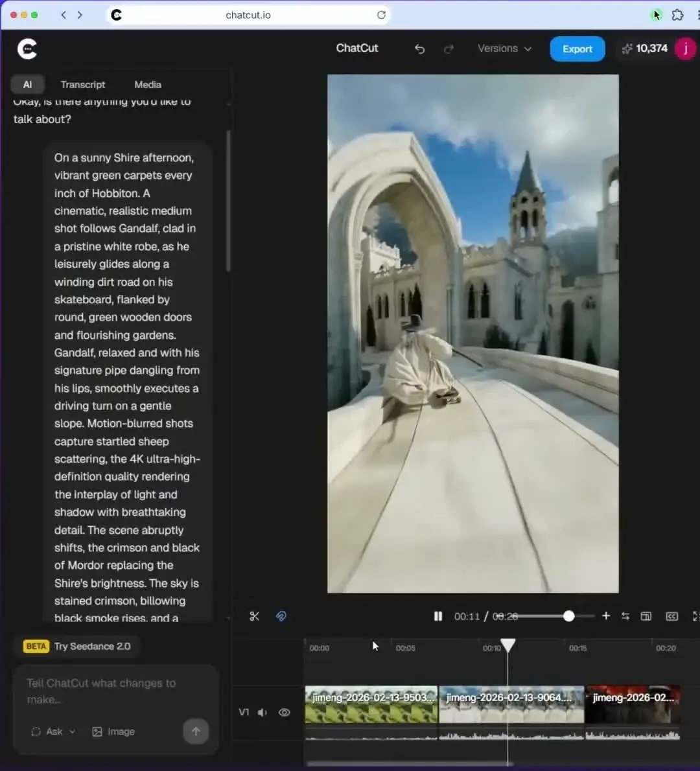Viewport: 700px width, 771px height.
Task: Send the chat message arrow button
Action: click(x=196, y=731)
